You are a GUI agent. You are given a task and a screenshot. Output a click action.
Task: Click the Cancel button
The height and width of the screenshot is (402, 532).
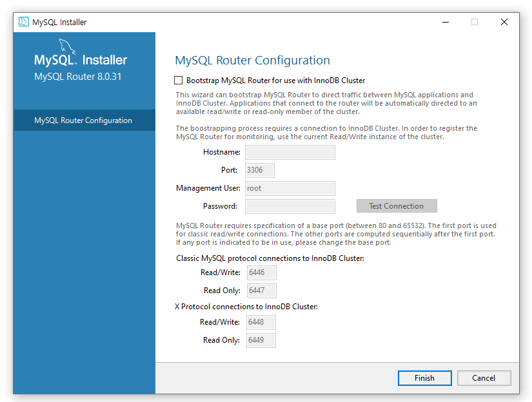[484, 378]
